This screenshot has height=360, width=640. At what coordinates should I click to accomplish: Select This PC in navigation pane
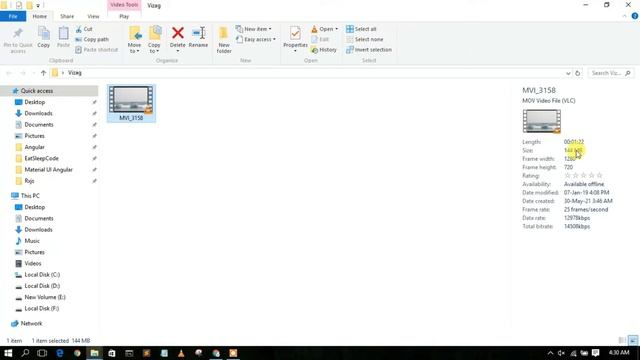pos(30,196)
